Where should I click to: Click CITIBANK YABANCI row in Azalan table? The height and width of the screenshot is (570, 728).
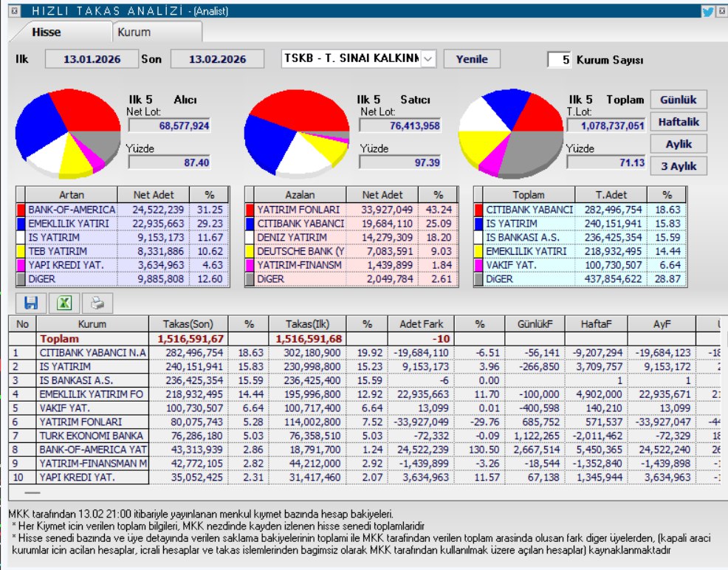[351, 224]
